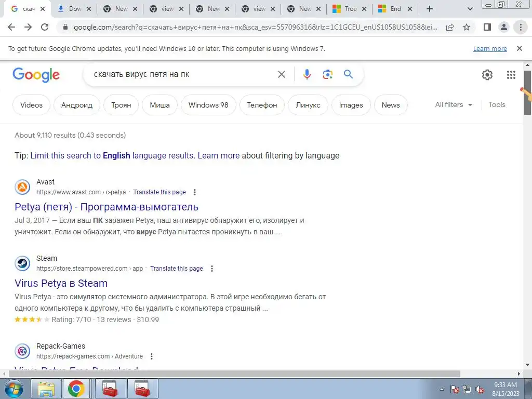Click the Avast site favicon
The image size is (532, 399).
coord(22,187)
